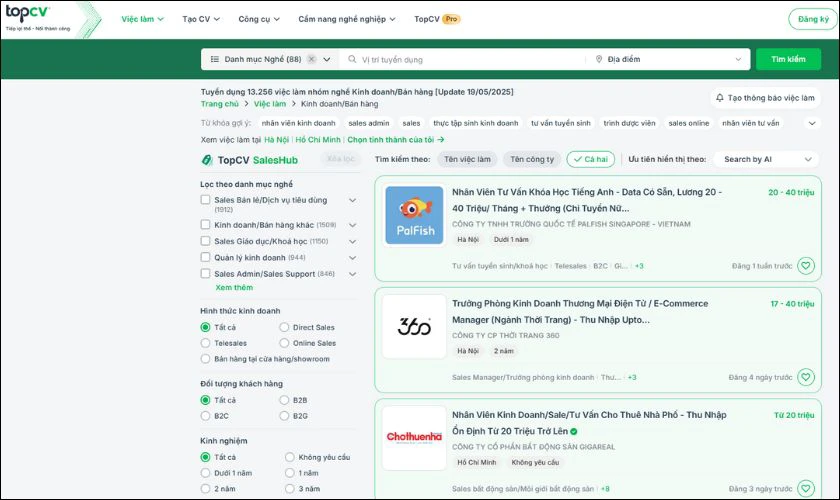This screenshot has width=840, height=500.
Task: Expand Kinh doanh/Bán hàng khác subcategories
Action: [x=352, y=225]
